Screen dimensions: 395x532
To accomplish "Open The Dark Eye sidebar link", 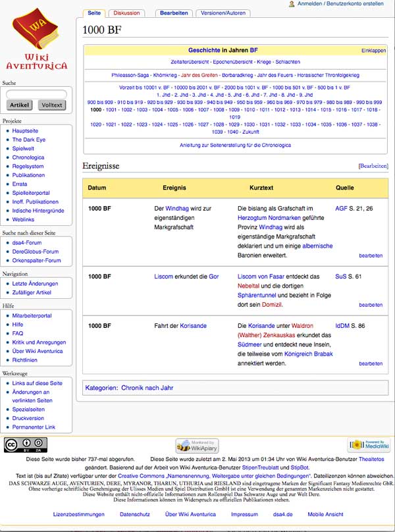I will [29, 140].
